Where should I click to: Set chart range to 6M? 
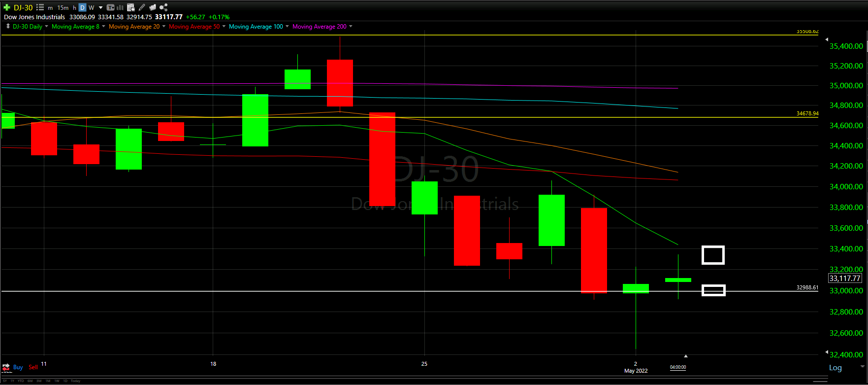click(30, 381)
